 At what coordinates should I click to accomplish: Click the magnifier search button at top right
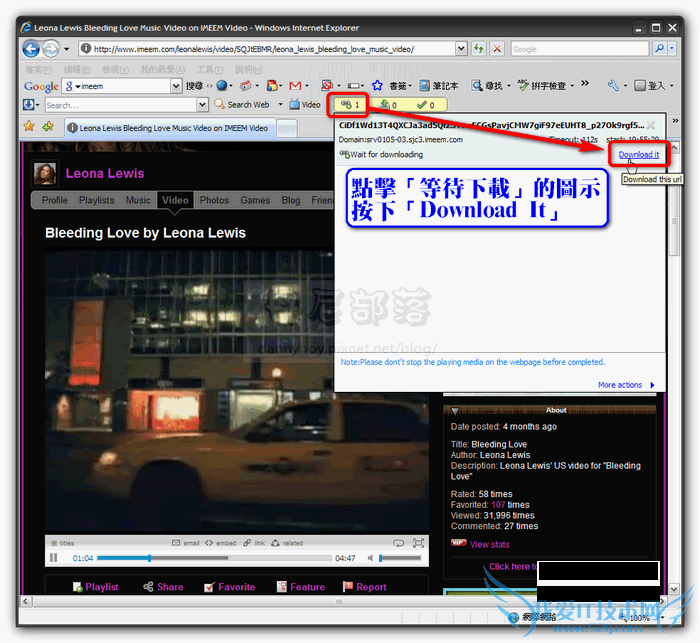click(x=659, y=49)
